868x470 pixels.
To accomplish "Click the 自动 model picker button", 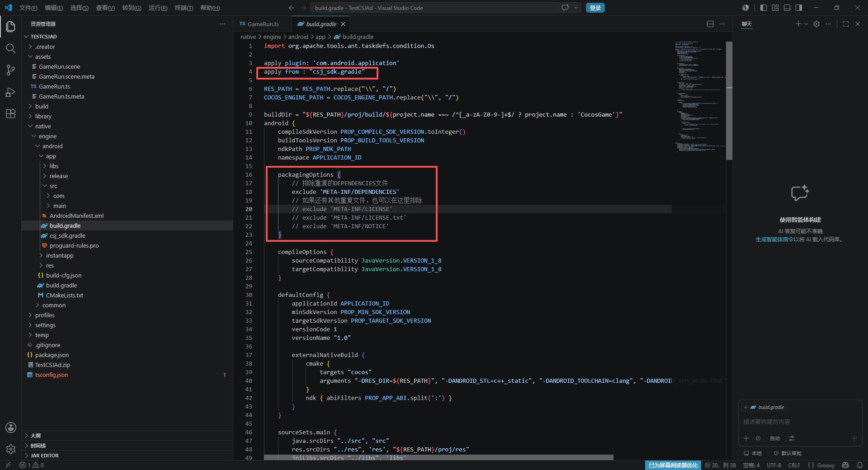I will tap(775, 438).
